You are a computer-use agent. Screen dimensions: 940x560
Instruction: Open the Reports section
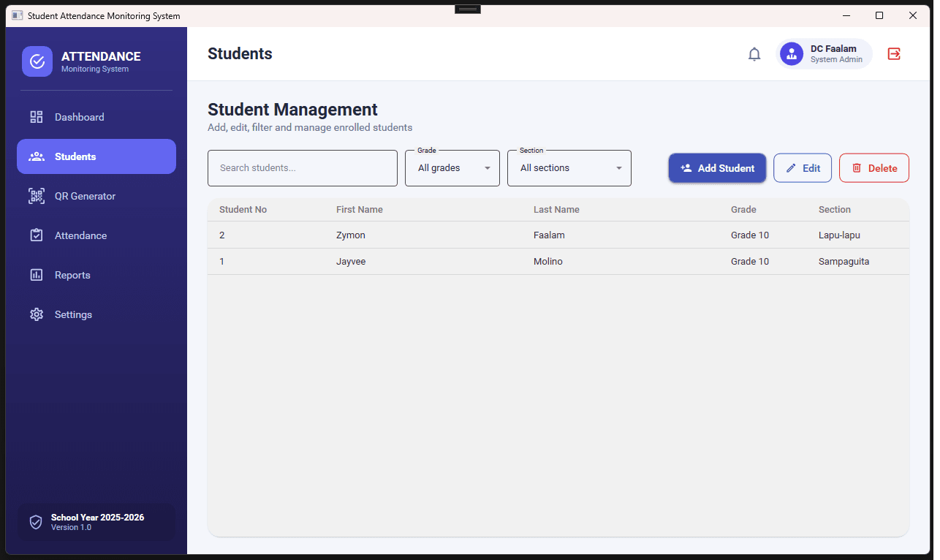pyautogui.click(x=96, y=275)
